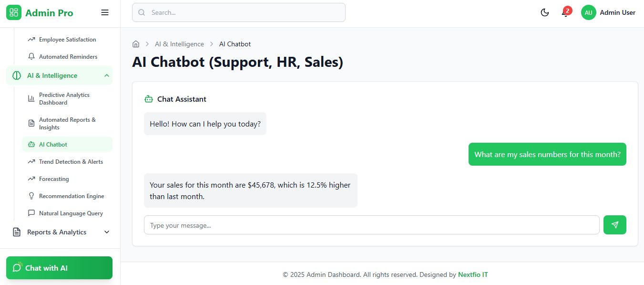Open the Admin User account menu
The width and height of the screenshot is (644, 285).
pyautogui.click(x=617, y=13)
